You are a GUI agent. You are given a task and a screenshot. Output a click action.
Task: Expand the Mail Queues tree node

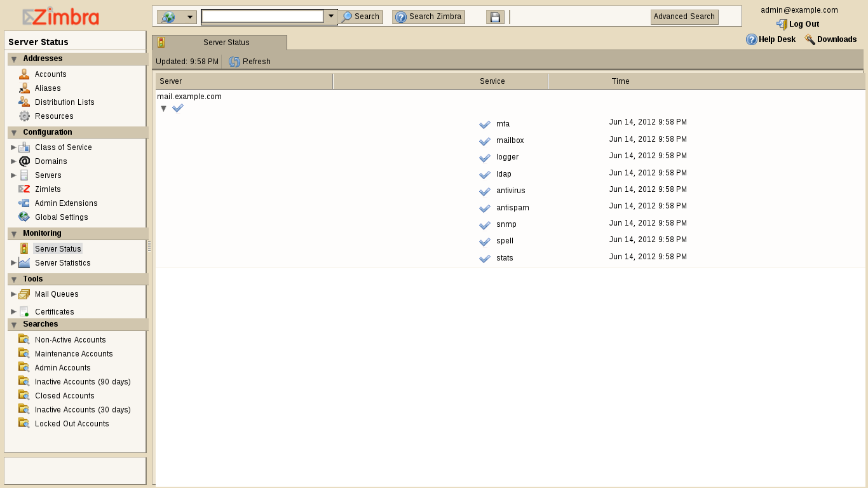(x=14, y=294)
